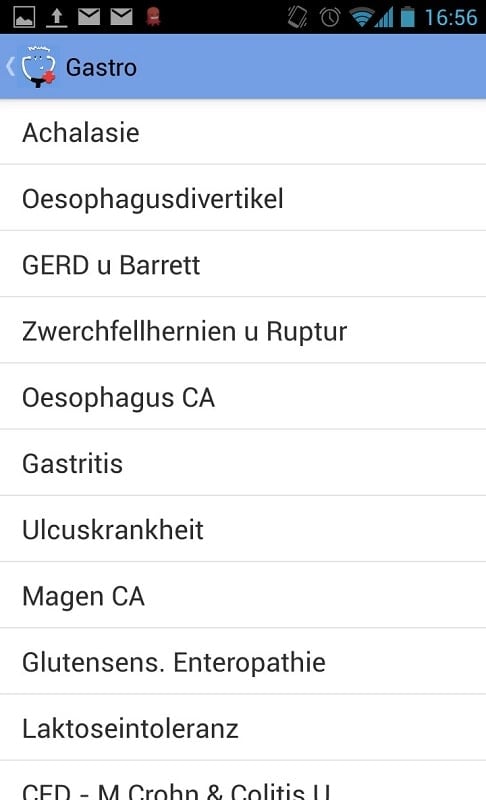Tap the red bug notification icon

pos(153,17)
